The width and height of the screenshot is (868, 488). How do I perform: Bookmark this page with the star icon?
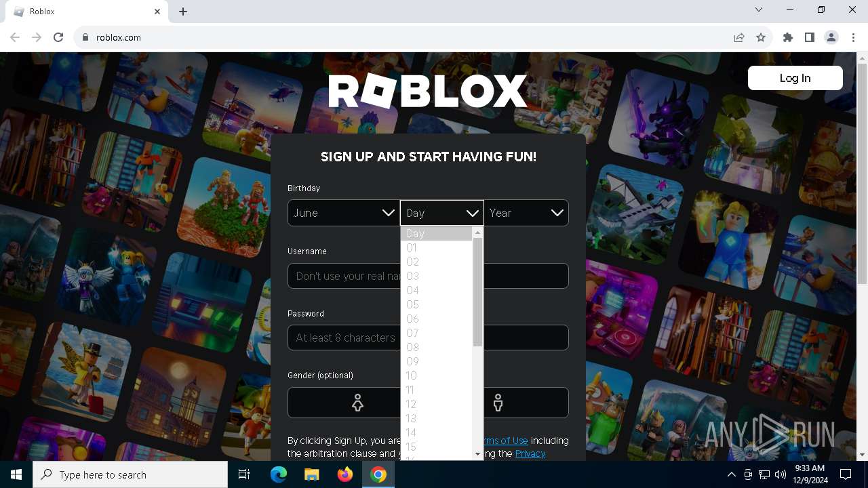pos(761,37)
